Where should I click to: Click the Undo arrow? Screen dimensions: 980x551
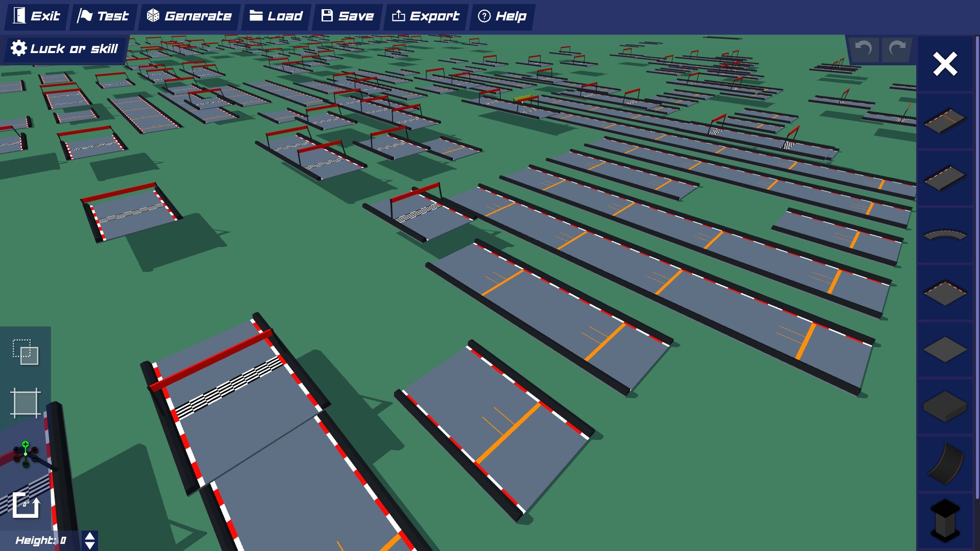point(863,49)
